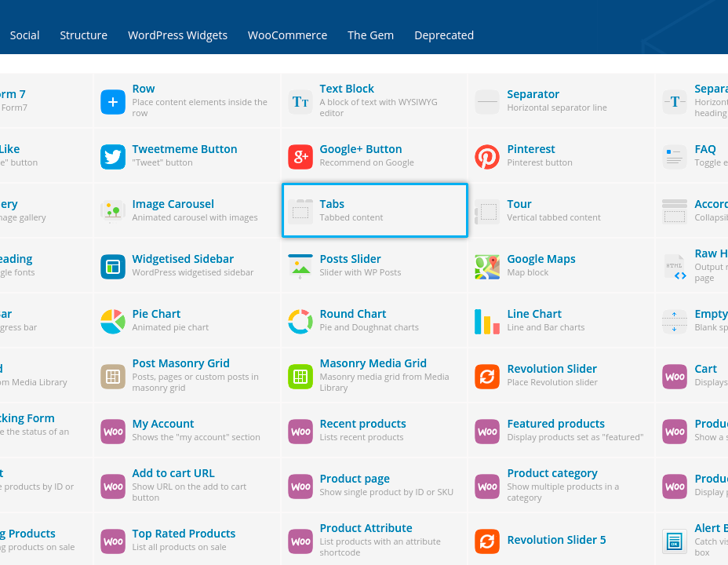
Task: Click the Google+ Button red icon
Action: [300, 157]
